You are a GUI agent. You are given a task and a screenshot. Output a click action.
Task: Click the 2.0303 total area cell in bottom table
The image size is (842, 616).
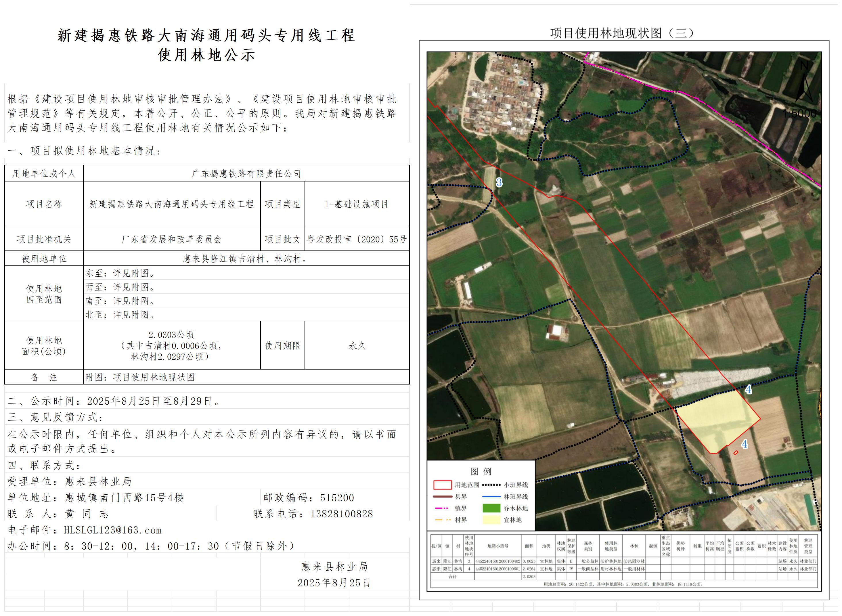[529, 577]
